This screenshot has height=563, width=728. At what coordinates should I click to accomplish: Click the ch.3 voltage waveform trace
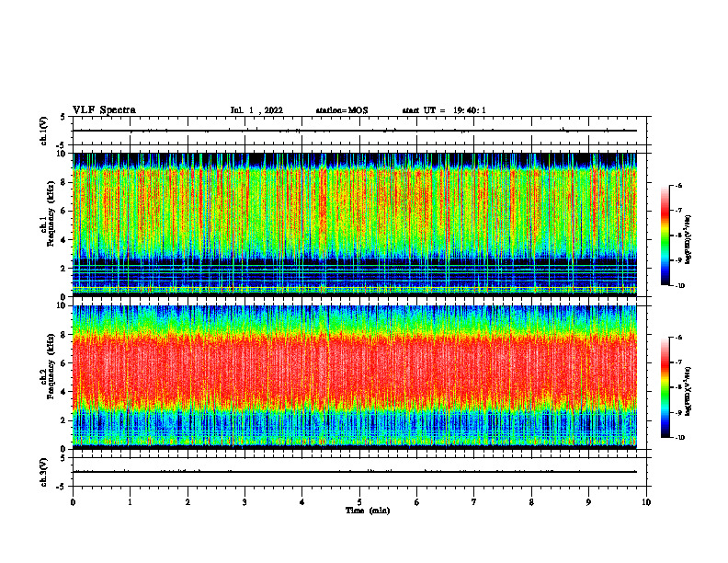[355, 472]
